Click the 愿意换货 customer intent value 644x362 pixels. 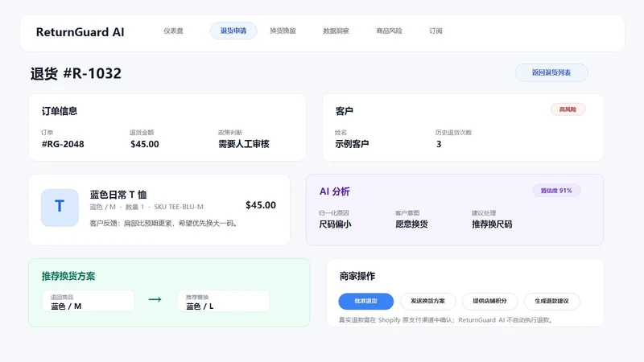411,224
